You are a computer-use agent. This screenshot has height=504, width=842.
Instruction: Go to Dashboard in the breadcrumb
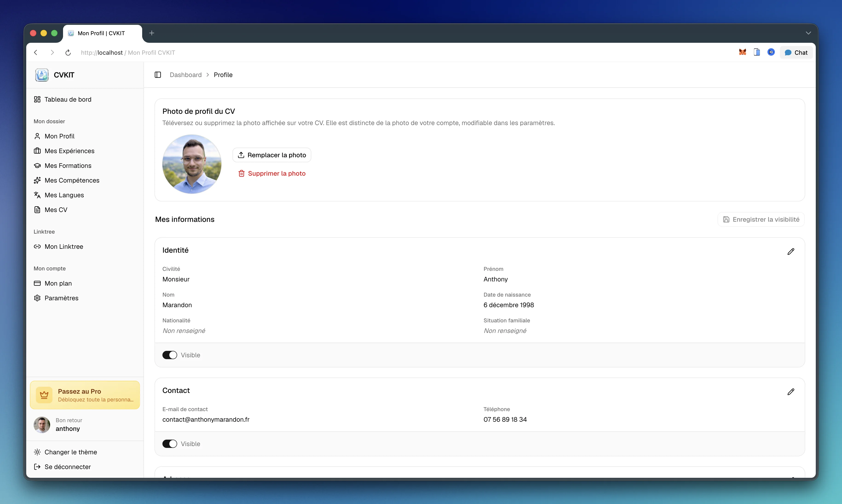(185, 75)
